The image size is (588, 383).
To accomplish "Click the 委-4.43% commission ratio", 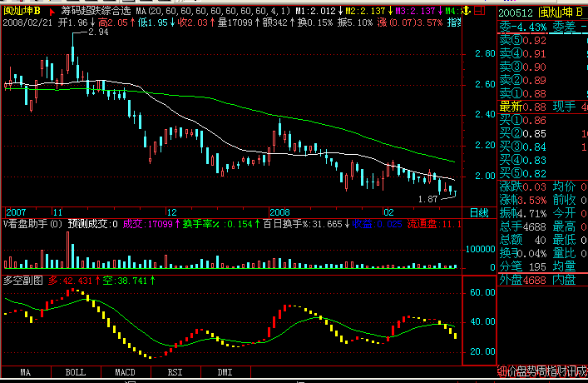I will coord(523,27).
